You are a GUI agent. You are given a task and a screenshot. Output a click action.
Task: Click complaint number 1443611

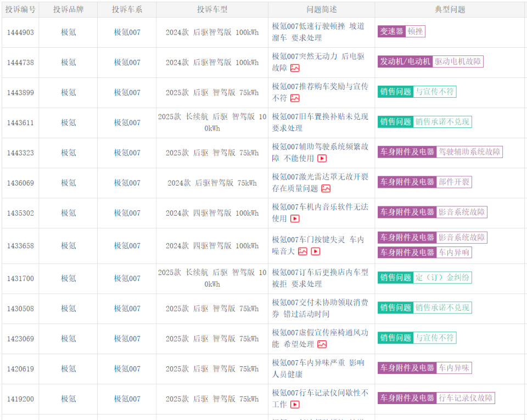[x=20, y=123]
